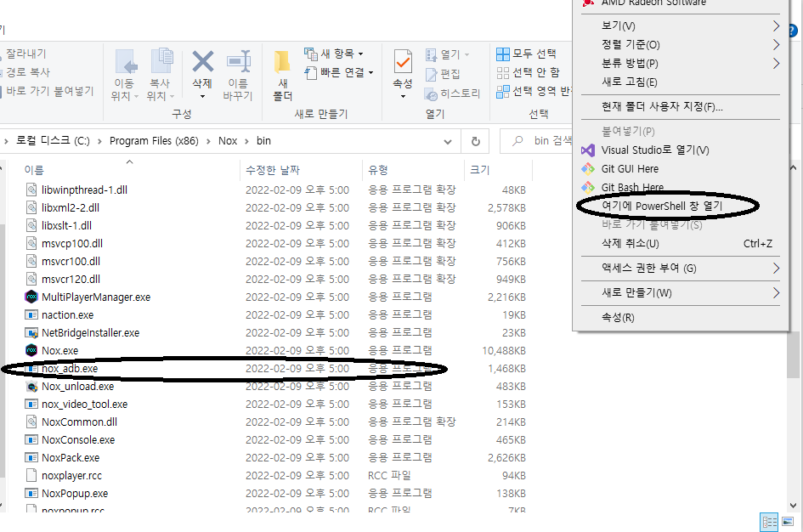Click the naction.exe file icon

click(31, 314)
